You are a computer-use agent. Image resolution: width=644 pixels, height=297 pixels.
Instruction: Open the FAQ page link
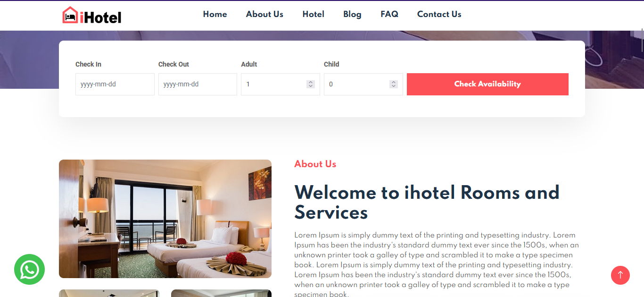click(389, 14)
